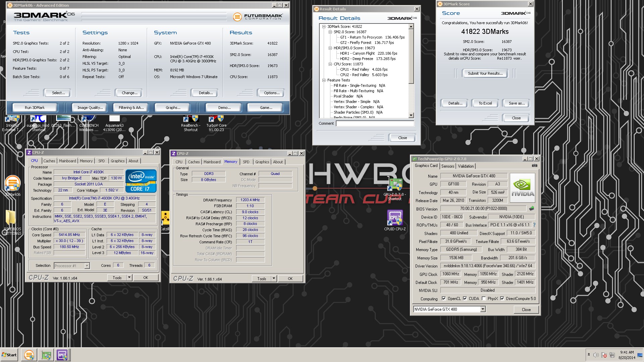Collapse the HDR/SM3.0 Score tree node

pos(330,48)
